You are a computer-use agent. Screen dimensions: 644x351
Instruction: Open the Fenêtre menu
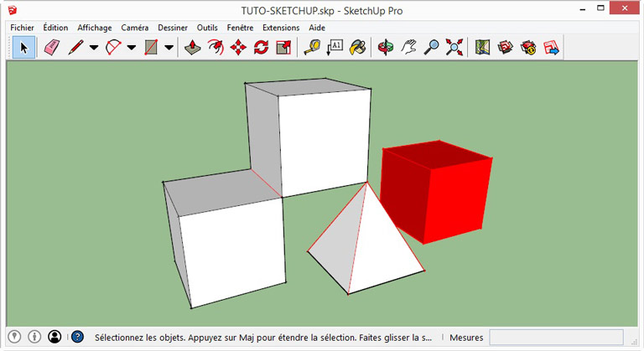[x=240, y=28]
